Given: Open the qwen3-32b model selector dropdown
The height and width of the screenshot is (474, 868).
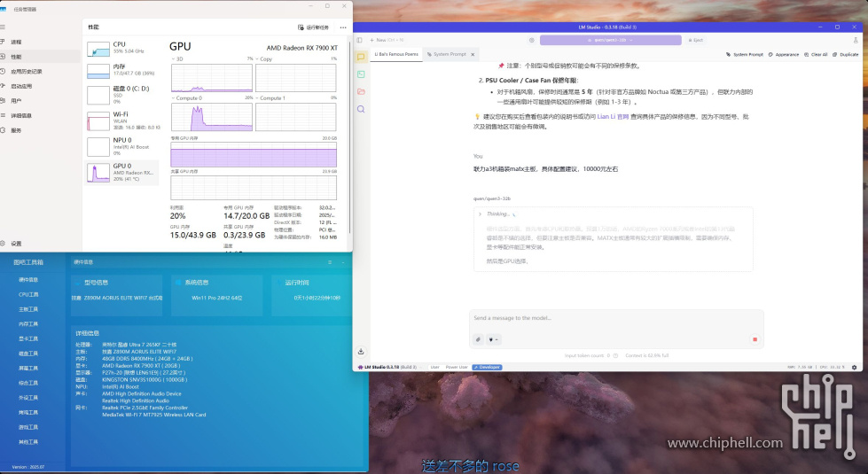Looking at the screenshot, I should pos(610,40).
